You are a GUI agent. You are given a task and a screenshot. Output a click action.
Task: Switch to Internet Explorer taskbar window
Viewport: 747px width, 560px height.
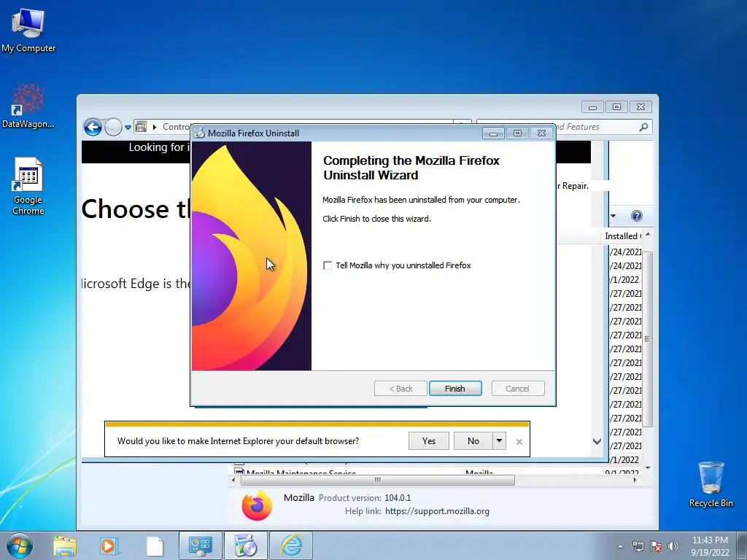tap(291, 545)
